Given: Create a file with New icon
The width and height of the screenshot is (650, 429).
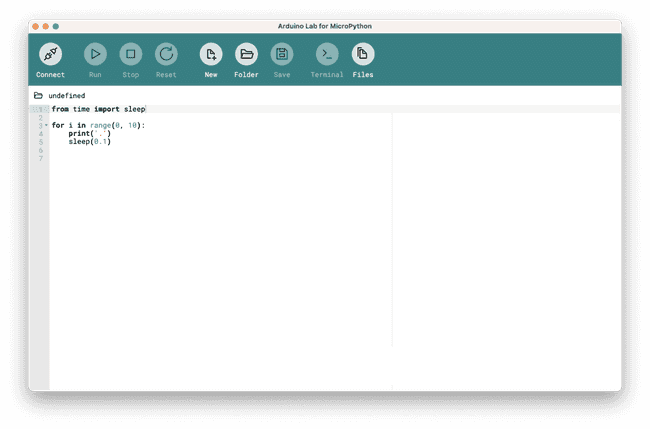Looking at the screenshot, I should click(x=211, y=54).
